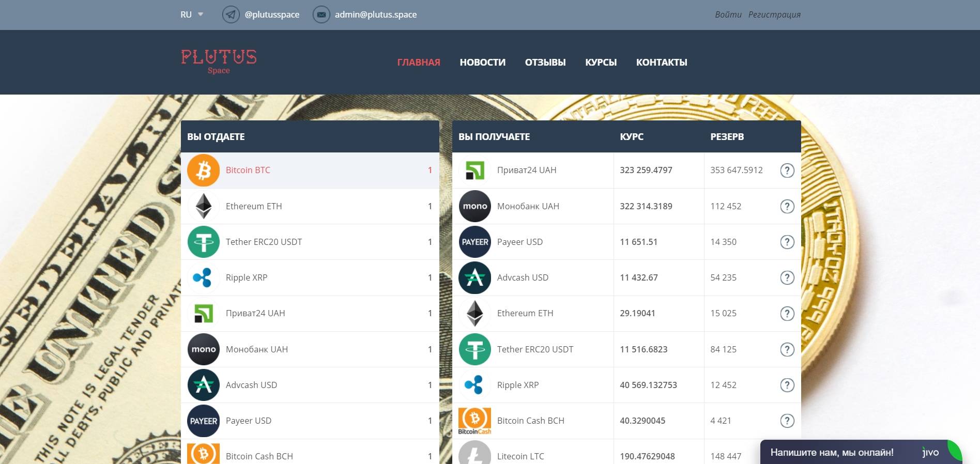Choose Монобанк UAH icon in receive list
This screenshot has height=464, width=980.
coord(475,206)
